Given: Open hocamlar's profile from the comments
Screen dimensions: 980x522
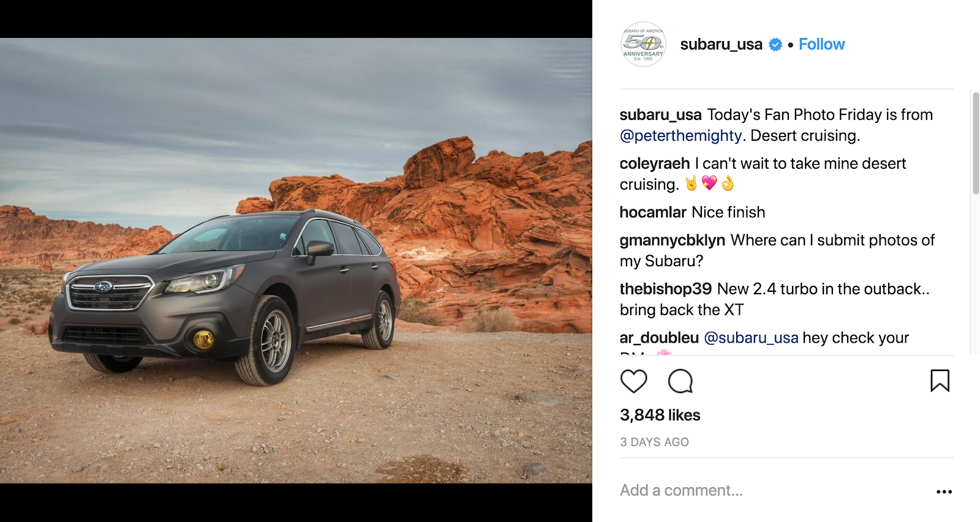Looking at the screenshot, I should click(653, 212).
